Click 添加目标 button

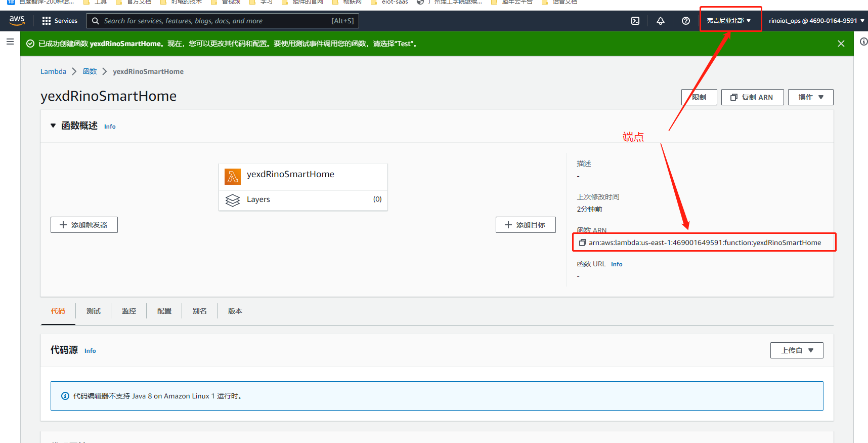pyautogui.click(x=526, y=225)
